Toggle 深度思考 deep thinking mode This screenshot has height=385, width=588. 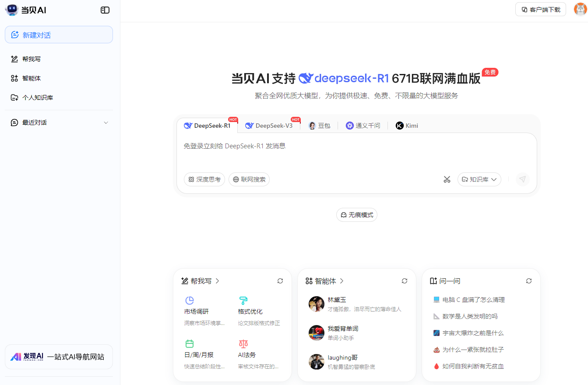coord(204,179)
